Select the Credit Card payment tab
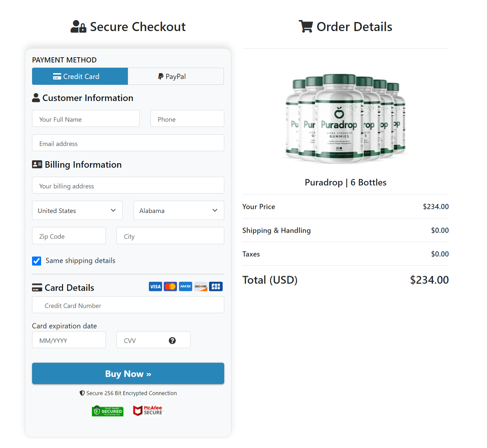 pyautogui.click(x=80, y=76)
